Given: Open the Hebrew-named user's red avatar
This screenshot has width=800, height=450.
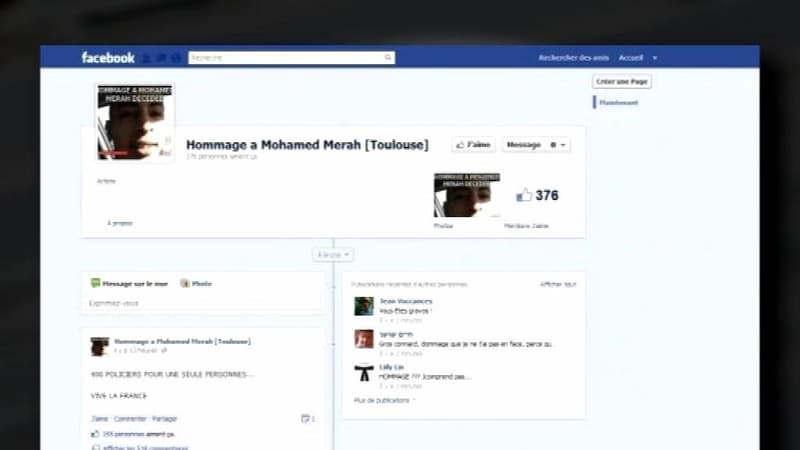Looking at the screenshot, I should [364, 339].
